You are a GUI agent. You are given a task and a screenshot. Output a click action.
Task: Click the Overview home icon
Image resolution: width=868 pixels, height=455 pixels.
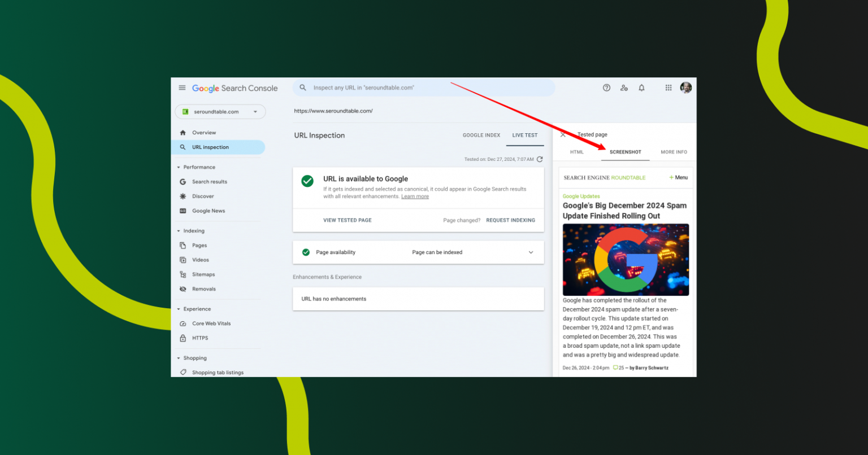(x=183, y=133)
